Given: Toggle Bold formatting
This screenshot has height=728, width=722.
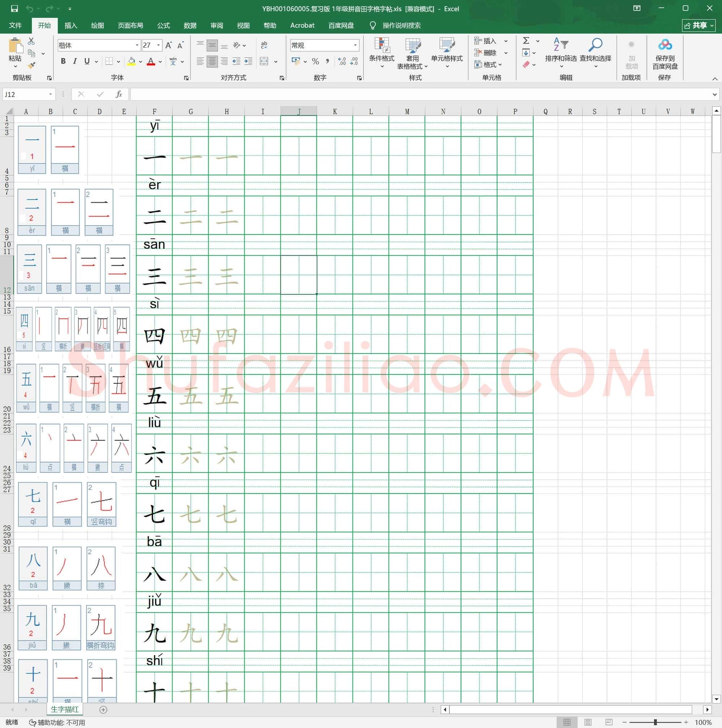Looking at the screenshot, I should pyautogui.click(x=63, y=61).
